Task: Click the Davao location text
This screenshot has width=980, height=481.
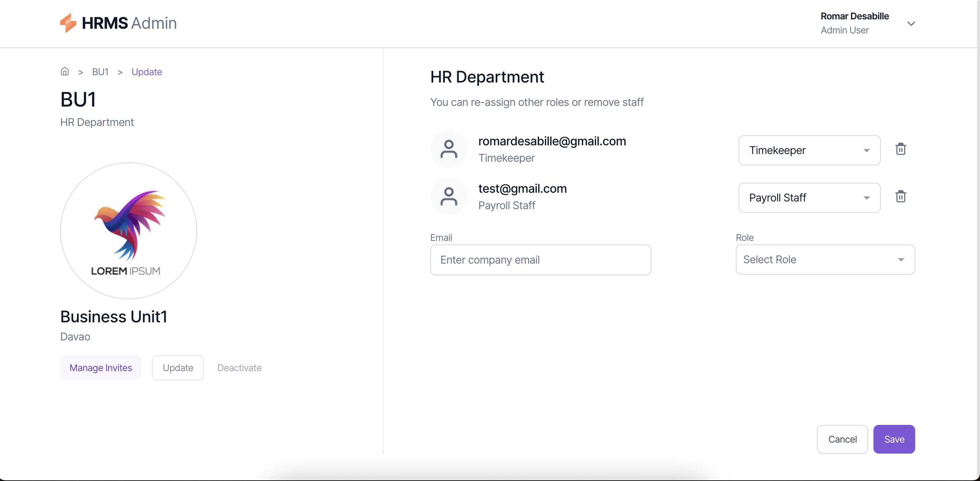Action: [75, 337]
